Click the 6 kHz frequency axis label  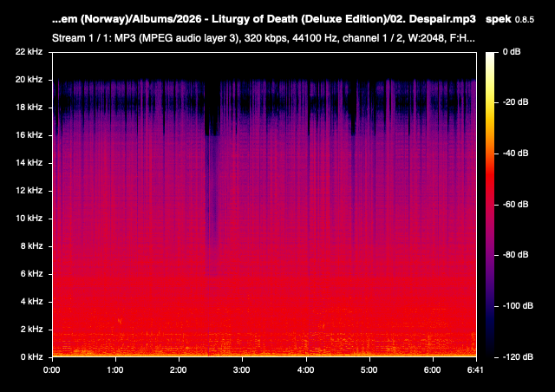click(31, 274)
